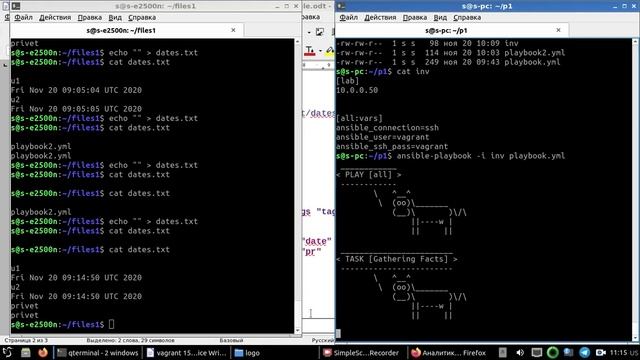This screenshot has height=360, width=640.
Task: Click the cat inv command line
Action: click(413, 71)
